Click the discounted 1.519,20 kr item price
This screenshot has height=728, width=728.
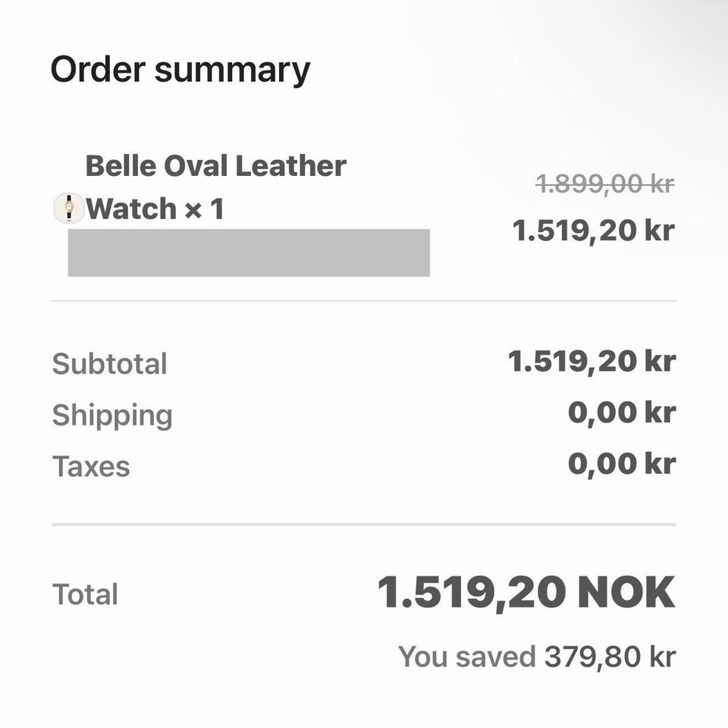pos(593,231)
